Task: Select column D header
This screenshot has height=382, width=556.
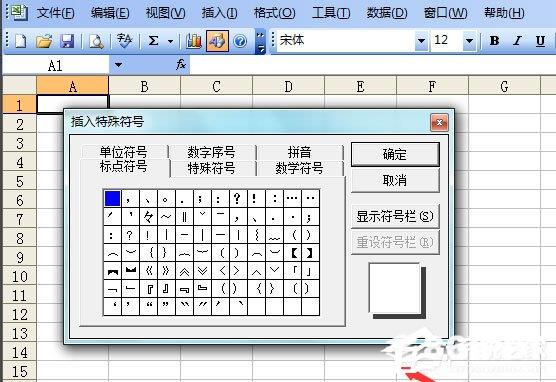Action: [288, 86]
